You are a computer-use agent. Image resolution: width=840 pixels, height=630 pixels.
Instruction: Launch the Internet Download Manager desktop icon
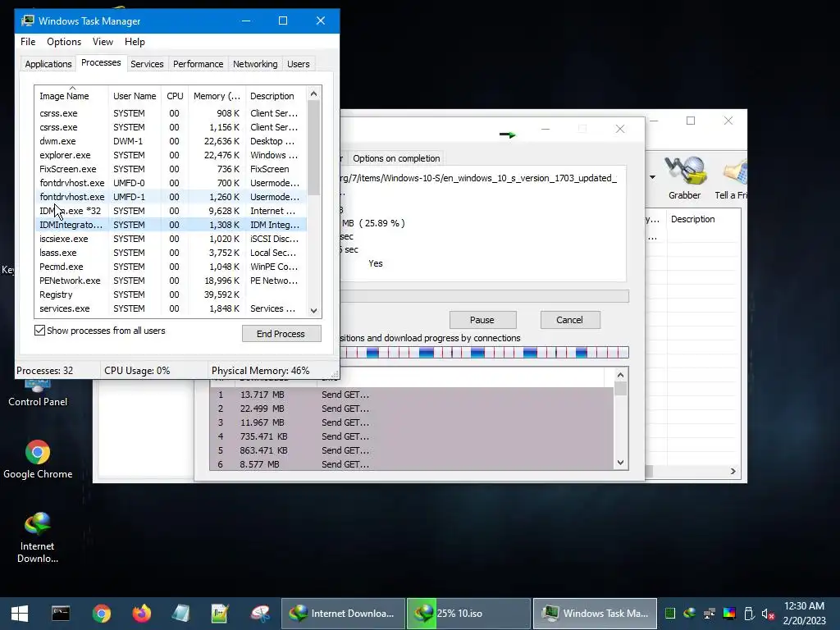coord(38,538)
